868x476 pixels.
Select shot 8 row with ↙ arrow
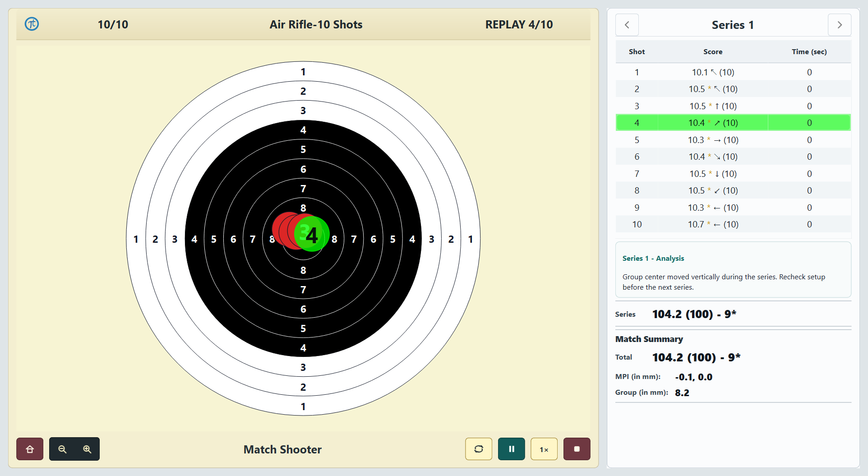tap(733, 190)
